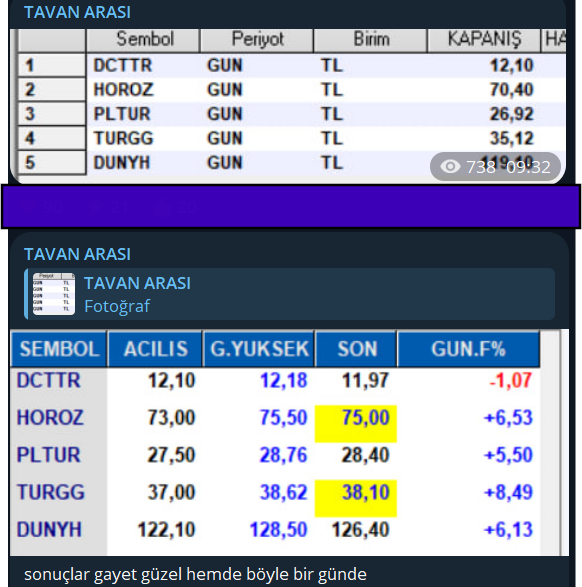Open the replied TAVAN ARASI Fotoğraf preview
Image resolution: width=582 pixels, height=587 pixels.
[289, 294]
